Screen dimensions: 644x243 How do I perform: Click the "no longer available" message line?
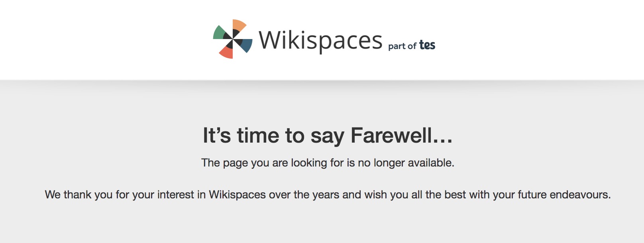tap(328, 163)
